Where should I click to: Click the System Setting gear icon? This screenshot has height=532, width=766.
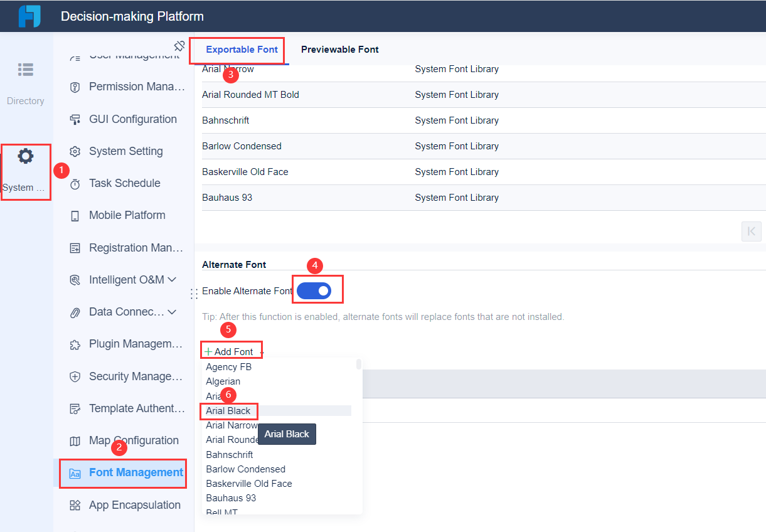coord(75,151)
